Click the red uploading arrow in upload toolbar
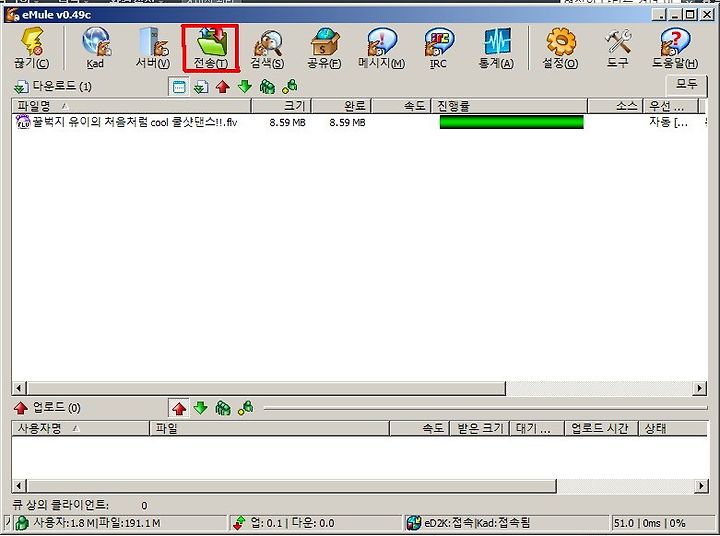Viewport: 720px width, 536px height. (x=179, y=408)
